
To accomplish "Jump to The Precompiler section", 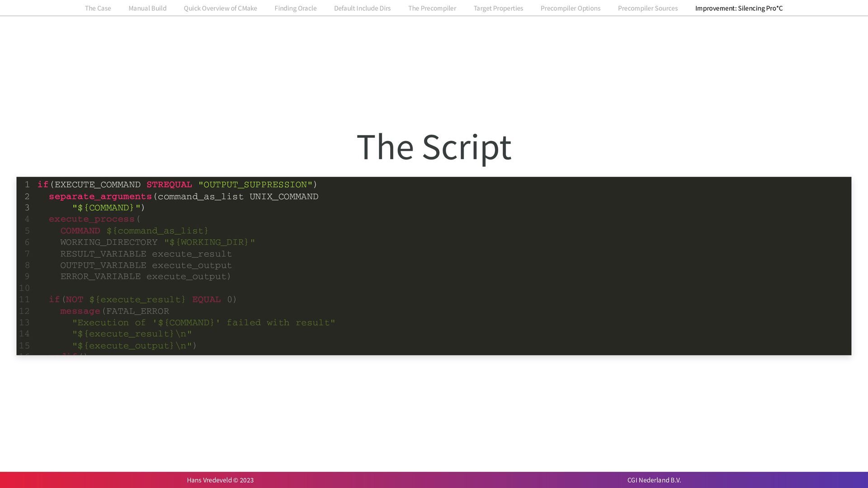I will (432, 8).
